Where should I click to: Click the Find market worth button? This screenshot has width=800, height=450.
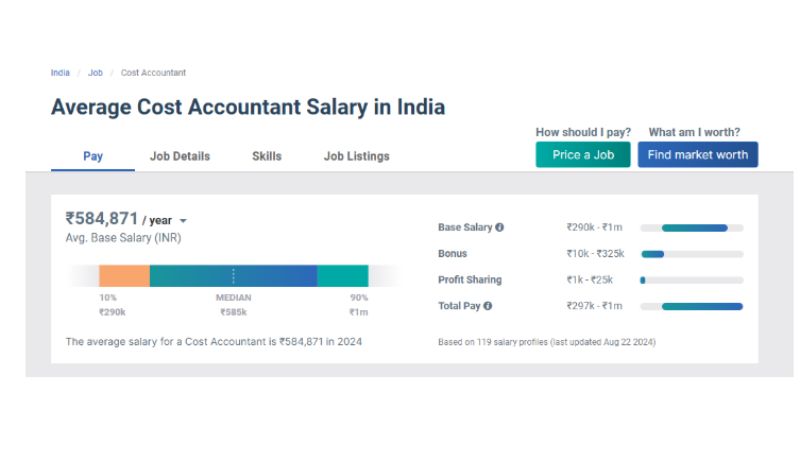698,155
